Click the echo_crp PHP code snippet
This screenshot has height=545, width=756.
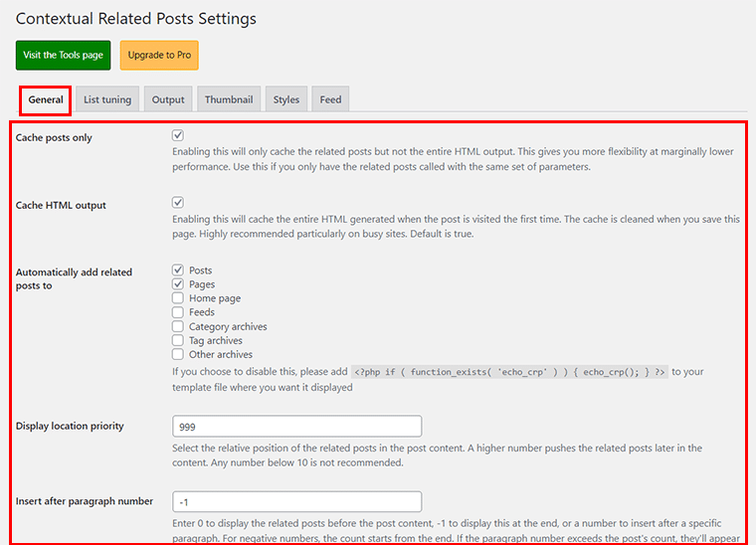(509, 372)
